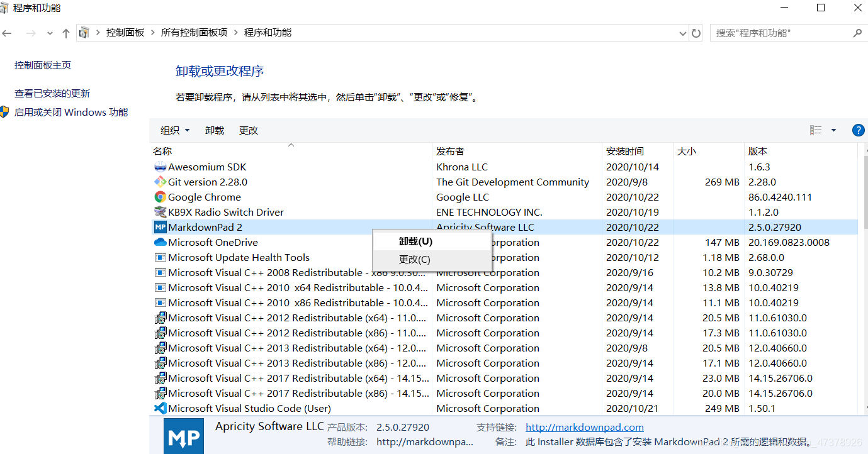Viewport: 868px width, 454px height.
Task: Select the Awesomium SDK row name
Action: click(x=207, y=167)
